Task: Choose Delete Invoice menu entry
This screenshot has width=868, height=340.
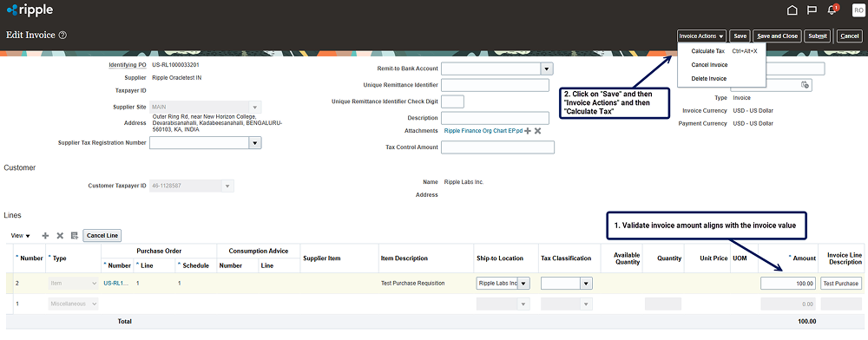Action: pos(708,79)
